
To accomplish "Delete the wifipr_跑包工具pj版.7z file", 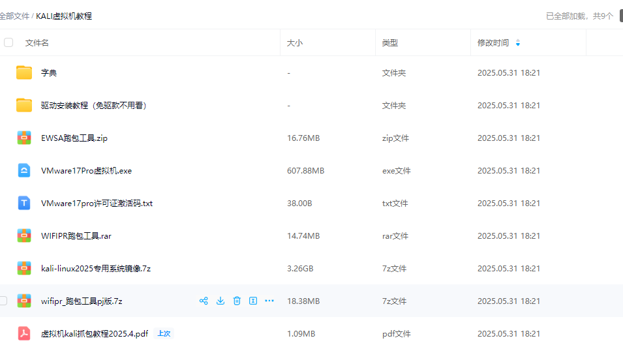I will (237, 301).
